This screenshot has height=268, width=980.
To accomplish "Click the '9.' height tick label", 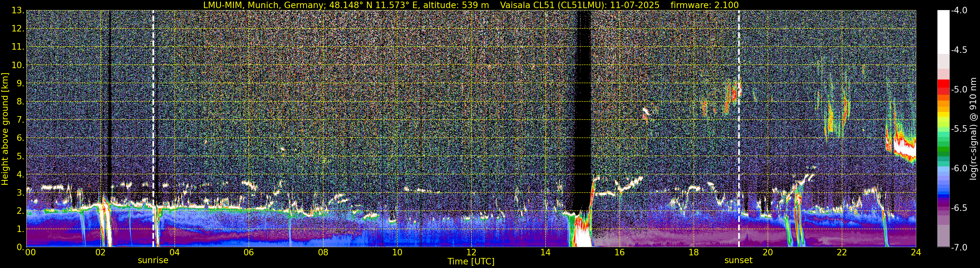I will 20,83.
